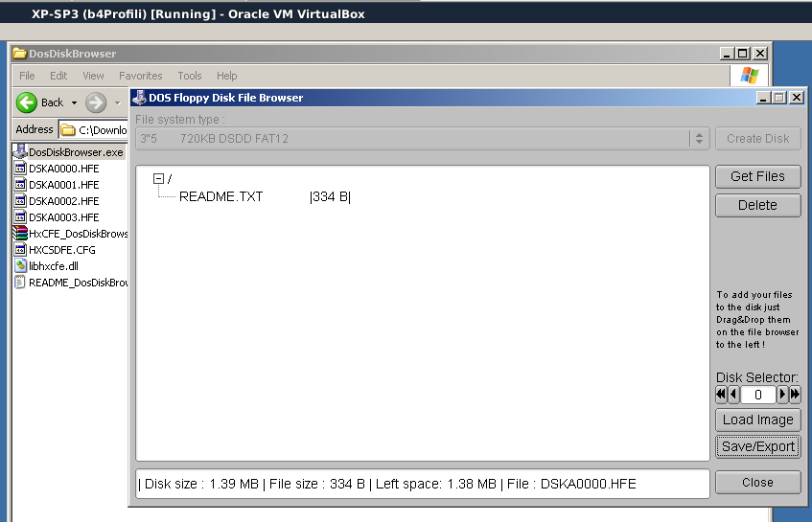Select the DSKA0002.HFE file name
Image resolution: width=812 pixels, height=522 pixels.
(x=63, y=201)
